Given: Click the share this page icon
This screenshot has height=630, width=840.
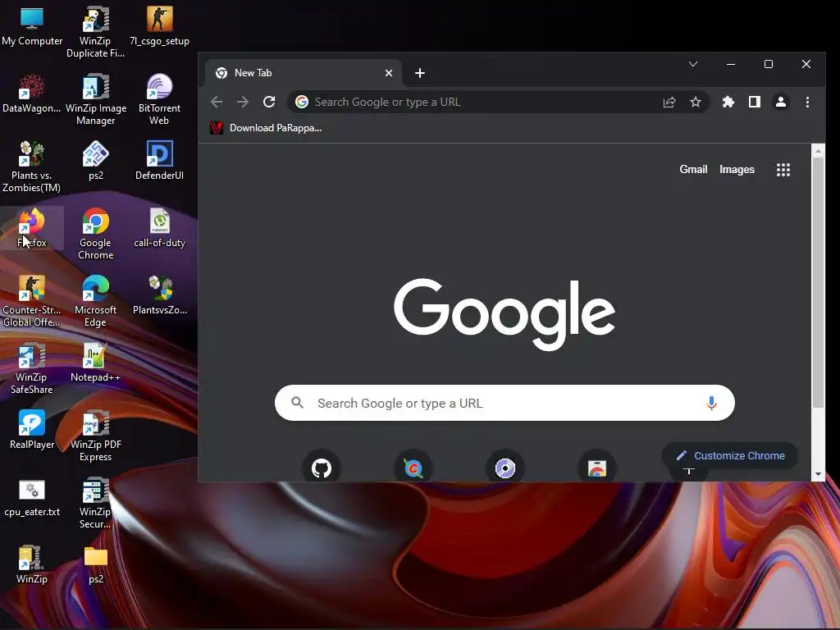Looking at the screenshot, I should click(x=669, y=102).
